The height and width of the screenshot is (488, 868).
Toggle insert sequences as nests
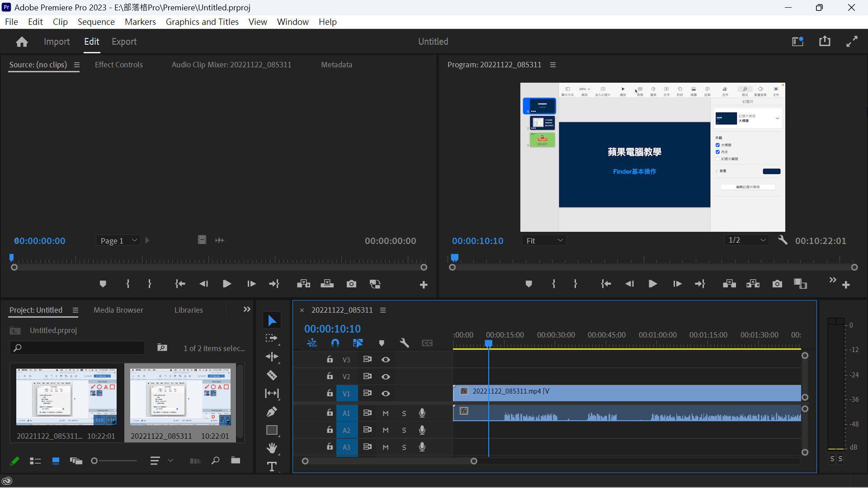pos(312,343)
